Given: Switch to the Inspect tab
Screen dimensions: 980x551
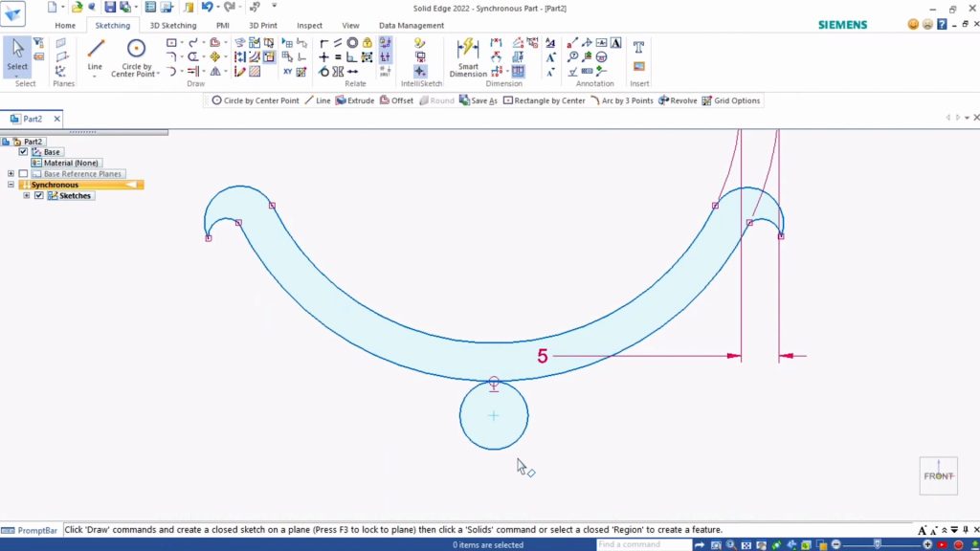Looking at the screenshot, I should click(x=309, y=26).
